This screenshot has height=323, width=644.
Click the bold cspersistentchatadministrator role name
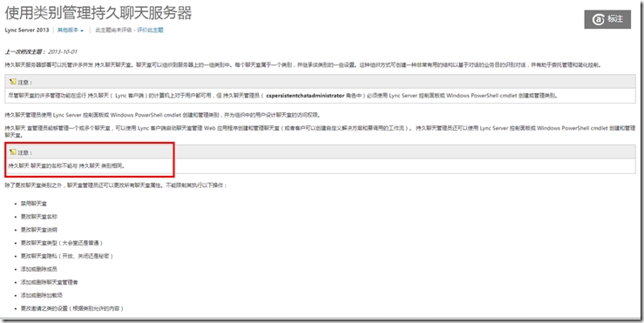pyautogui.click(x=305, y=96)
